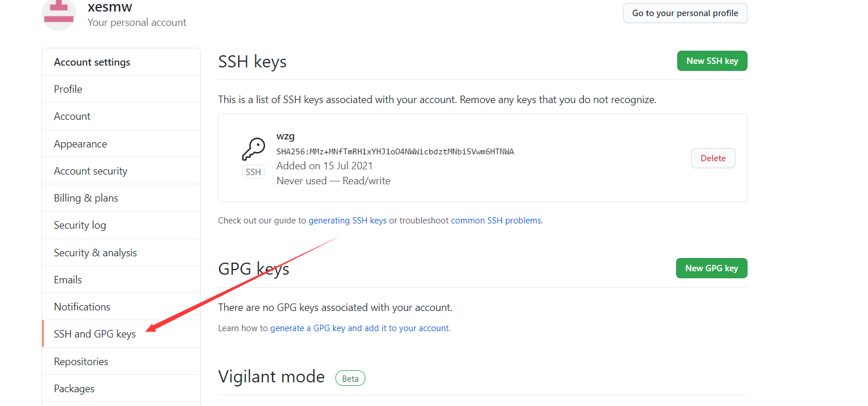The width and height of the screenshot is (868, 406).
Task: Open Account settings page
Action: tap(72, 116)
